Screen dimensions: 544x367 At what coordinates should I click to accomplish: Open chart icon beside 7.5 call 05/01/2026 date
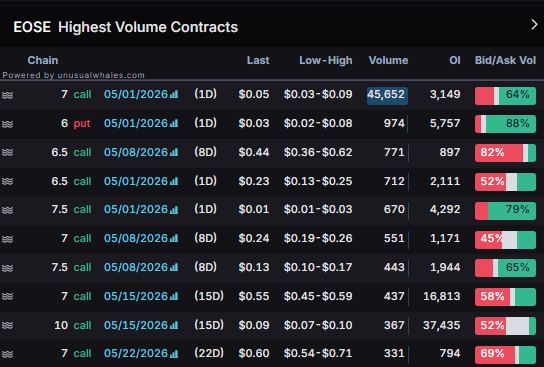174,210
